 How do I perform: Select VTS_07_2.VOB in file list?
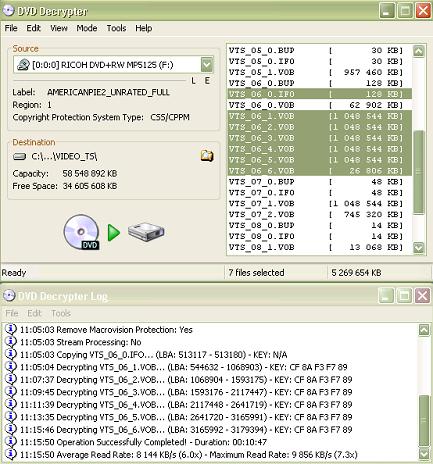click(319, 214)
